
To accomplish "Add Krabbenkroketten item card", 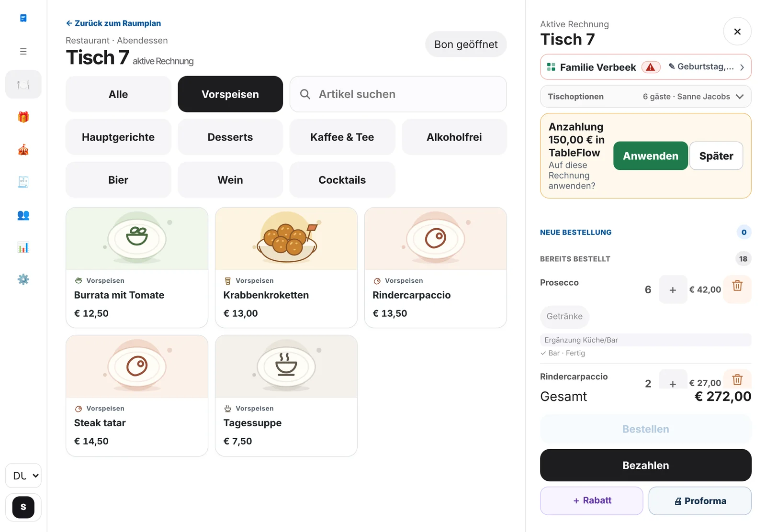I will 286,267.
